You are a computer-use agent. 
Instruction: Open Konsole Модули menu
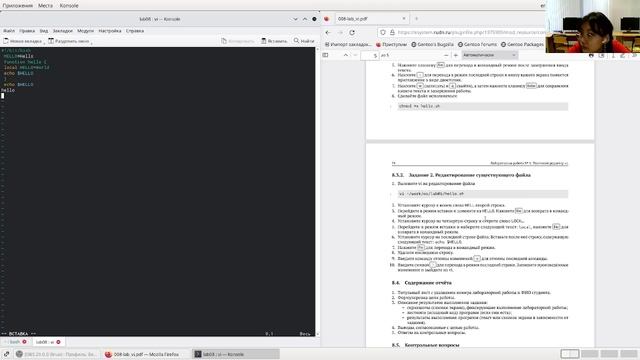85,31
